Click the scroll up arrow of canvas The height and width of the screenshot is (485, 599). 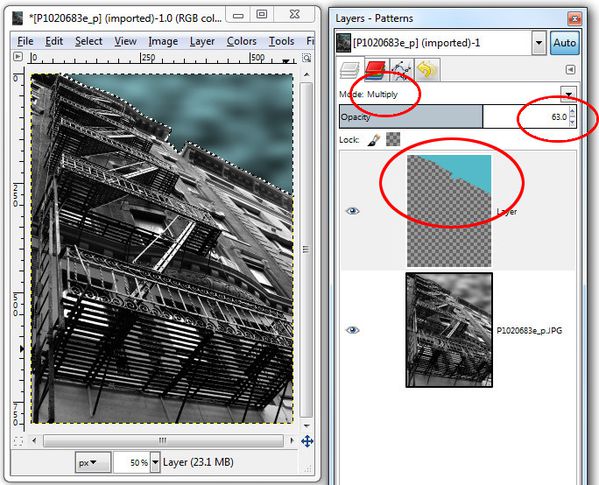click(x=306, y=74)
